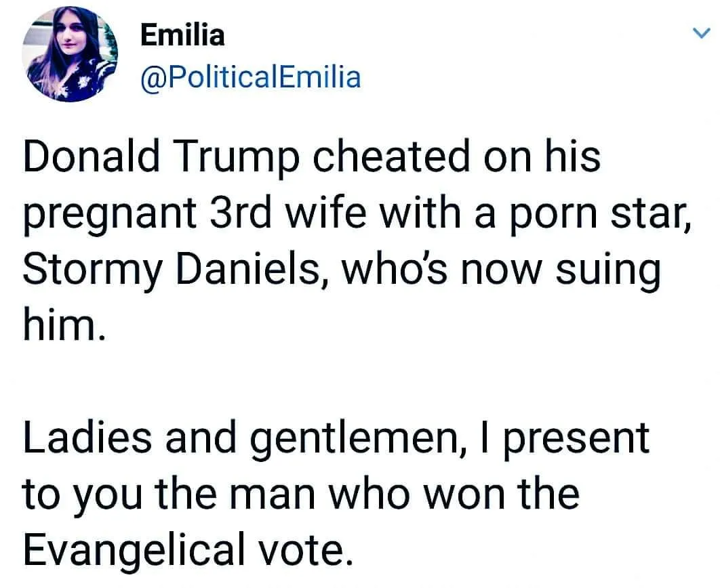Open the tweet options chevron menu
The image size is (720, 588).
point(702,33)
